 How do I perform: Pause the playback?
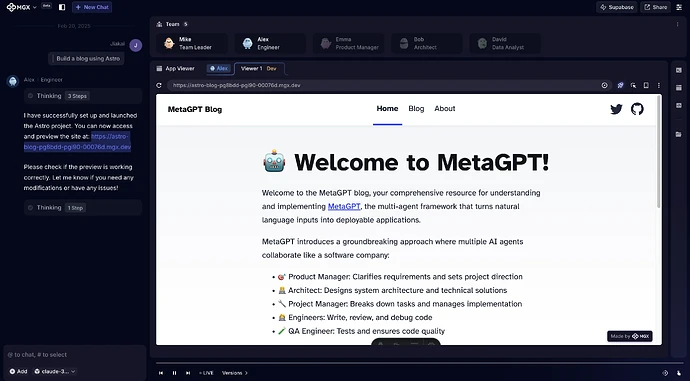(174, 373)
